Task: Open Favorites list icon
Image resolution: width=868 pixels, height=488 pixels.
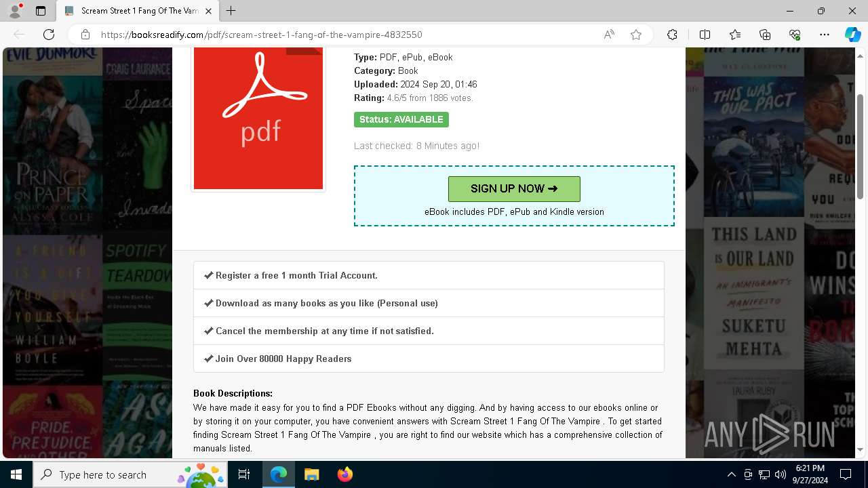Action: pyautogui.click(x=735, y=35)
